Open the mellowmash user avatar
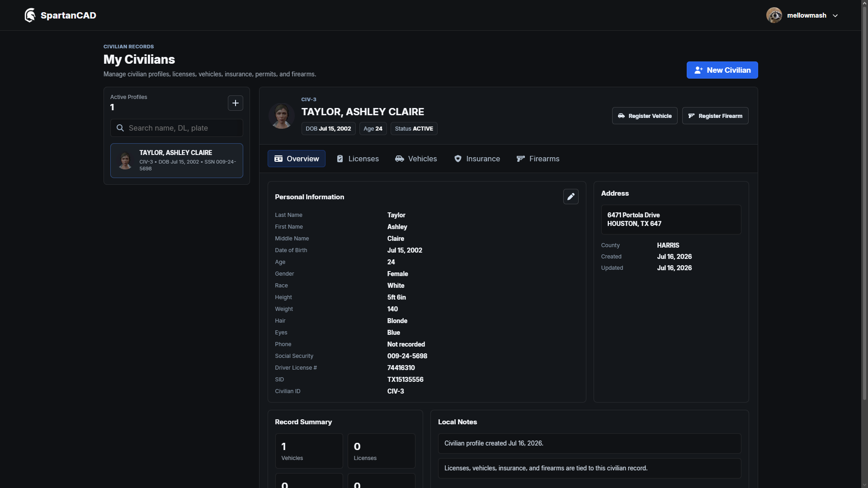This screenshot has height=488, width=868. (774, 15)
